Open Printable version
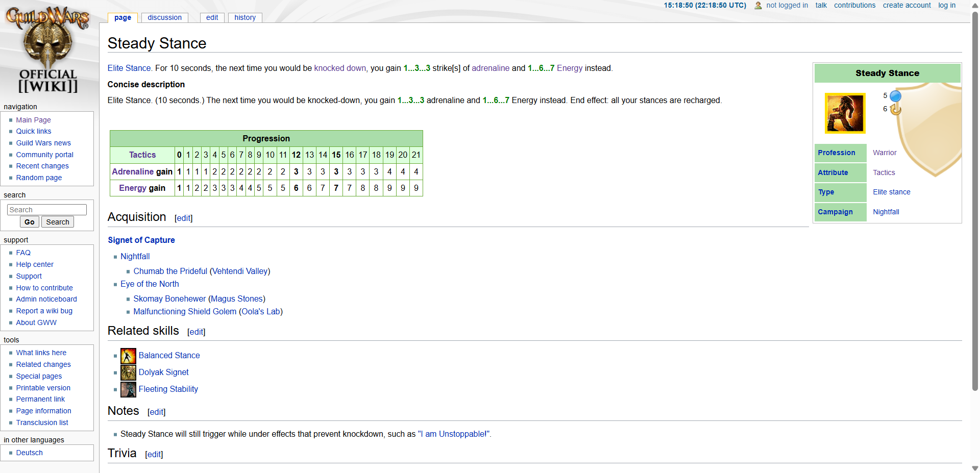The width and height of the screenshot is (980, 473). pos(43,388)
